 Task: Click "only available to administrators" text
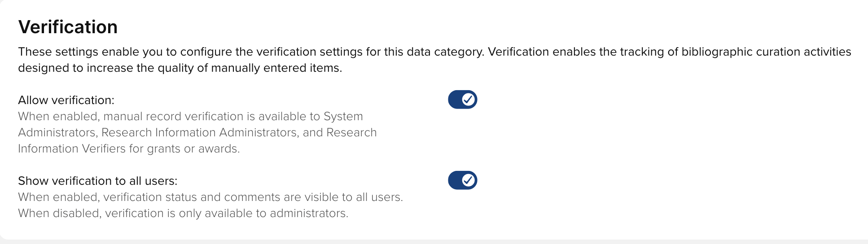(x=263, y=213)
